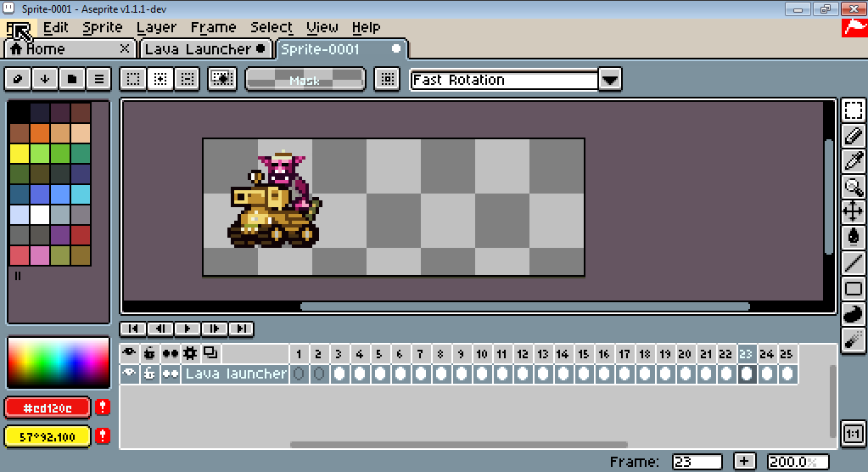Go to the last frame
Screen dimensions: 868x472
pyautogui.click(x=241, y=329)
